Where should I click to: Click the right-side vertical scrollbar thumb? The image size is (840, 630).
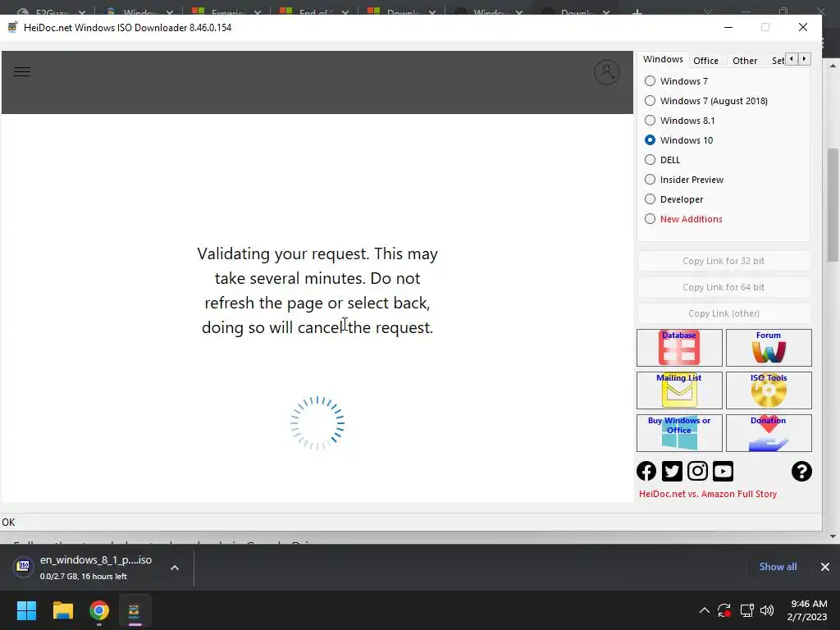pos(833,205)
